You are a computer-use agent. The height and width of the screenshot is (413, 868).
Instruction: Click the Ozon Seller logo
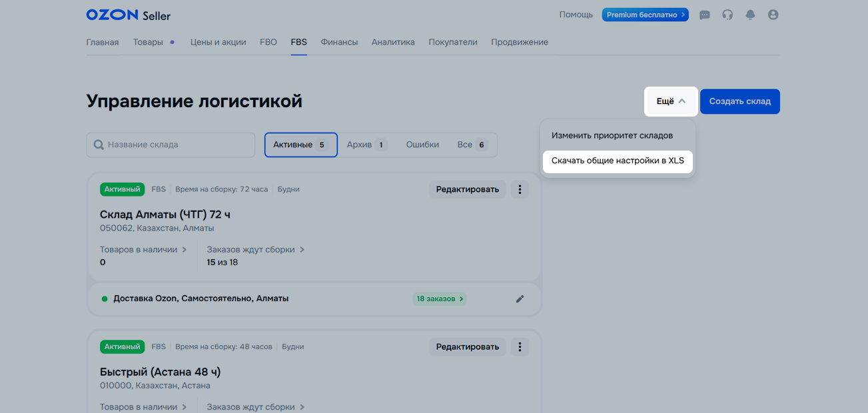click(x=128, y=15)
